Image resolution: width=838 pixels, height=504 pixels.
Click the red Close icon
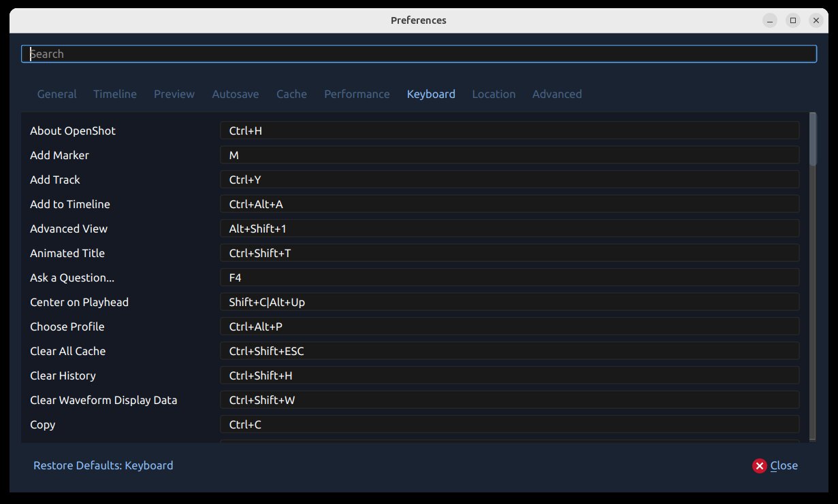pyautogui.click(x=759, y=466)
